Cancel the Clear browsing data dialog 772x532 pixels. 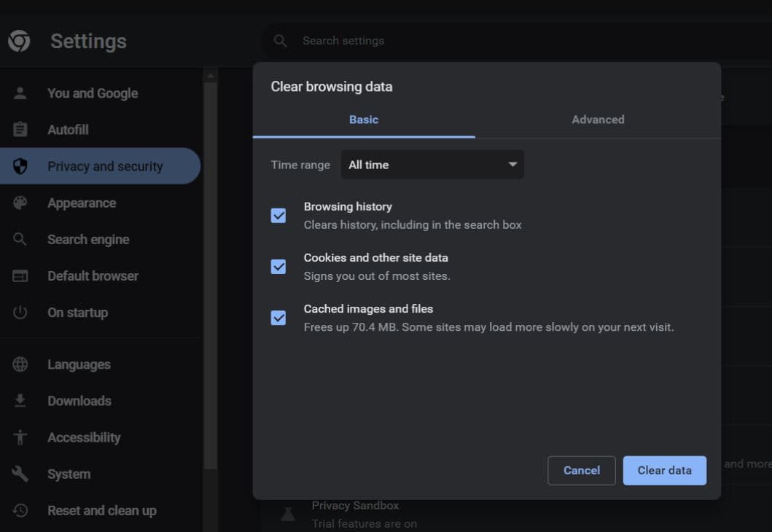pyautogui.click(x=581, y=471)
